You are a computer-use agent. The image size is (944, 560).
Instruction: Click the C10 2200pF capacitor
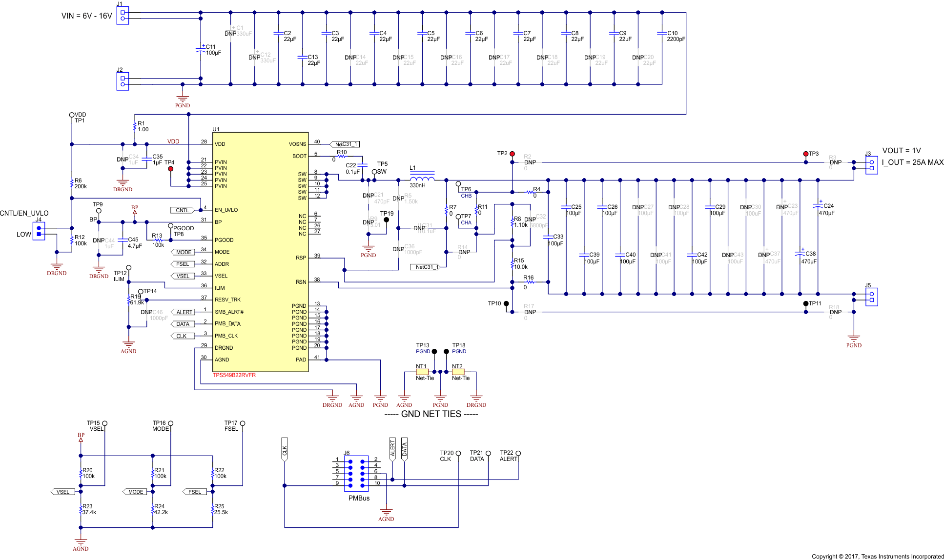662,33
